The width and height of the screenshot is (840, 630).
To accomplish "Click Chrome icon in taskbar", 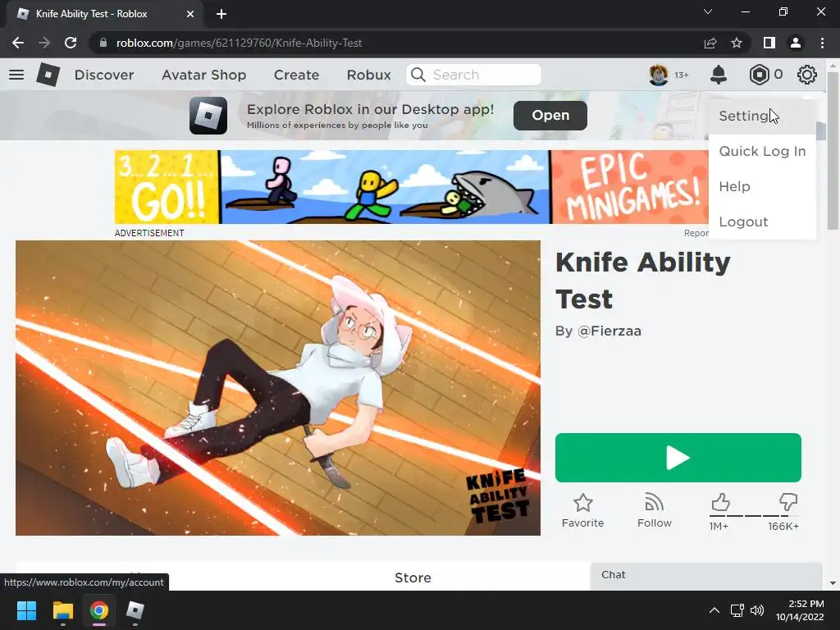I will 99,610.
